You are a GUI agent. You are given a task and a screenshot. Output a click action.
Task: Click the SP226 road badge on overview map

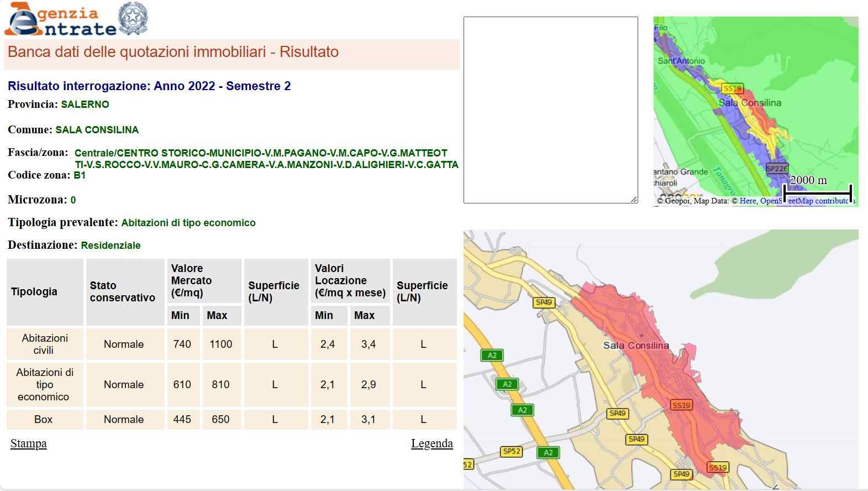[777, 169]
